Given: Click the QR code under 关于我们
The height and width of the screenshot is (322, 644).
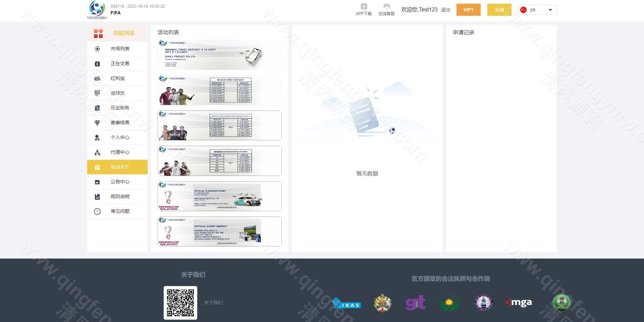Looking at the screenshot, I should (181, 303).
